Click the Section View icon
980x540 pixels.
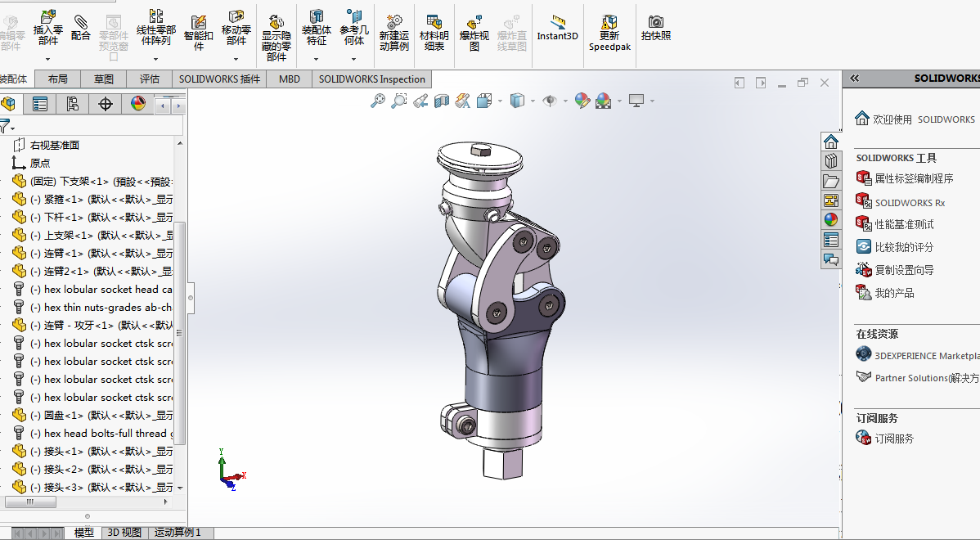click(441, 101)
